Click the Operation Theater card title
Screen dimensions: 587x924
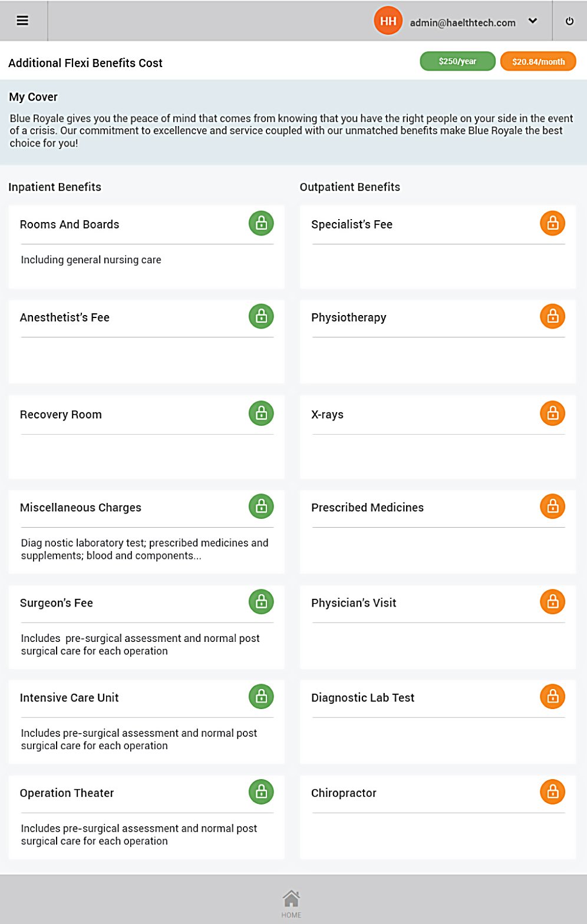(x=67, y=793)
